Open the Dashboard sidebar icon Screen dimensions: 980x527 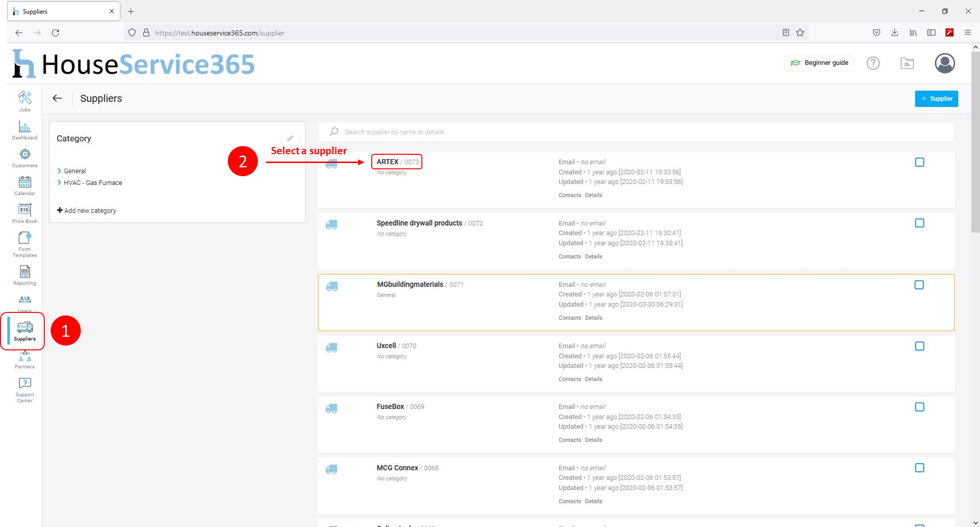point(24,130)
